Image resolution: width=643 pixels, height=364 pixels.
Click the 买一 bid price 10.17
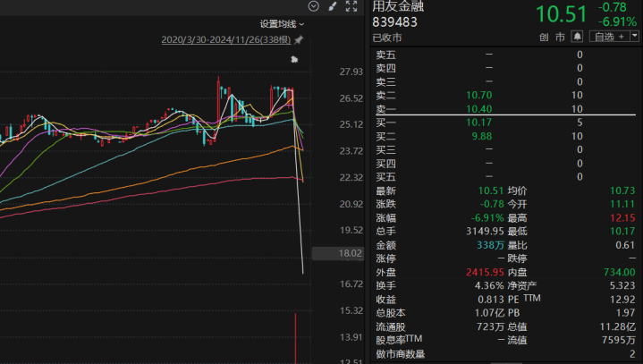(x=479, y=123)
